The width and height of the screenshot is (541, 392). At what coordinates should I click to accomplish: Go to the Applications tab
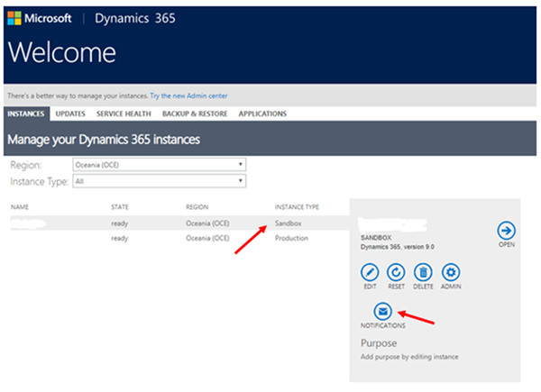click(x=262, y=114)
